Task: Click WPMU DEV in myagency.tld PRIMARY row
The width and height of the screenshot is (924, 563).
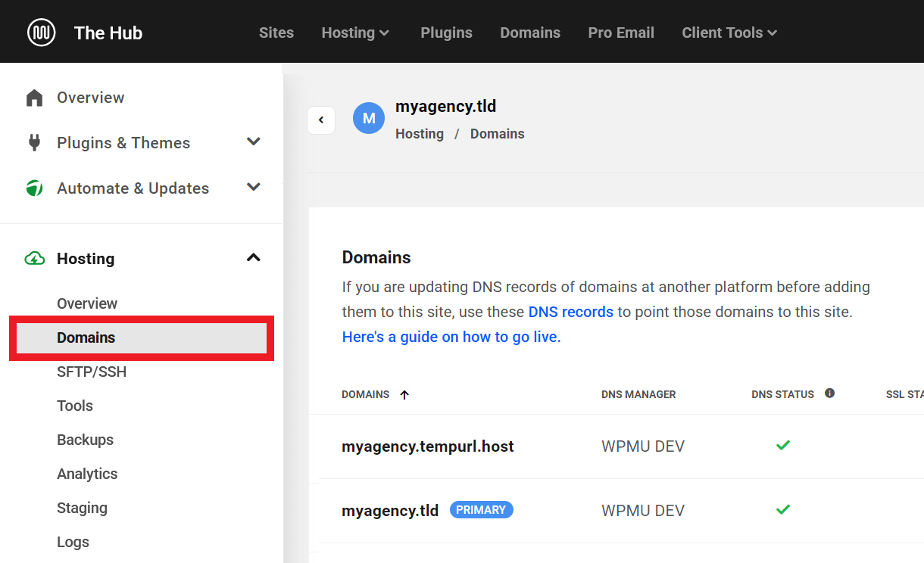Action: point(643,511)
